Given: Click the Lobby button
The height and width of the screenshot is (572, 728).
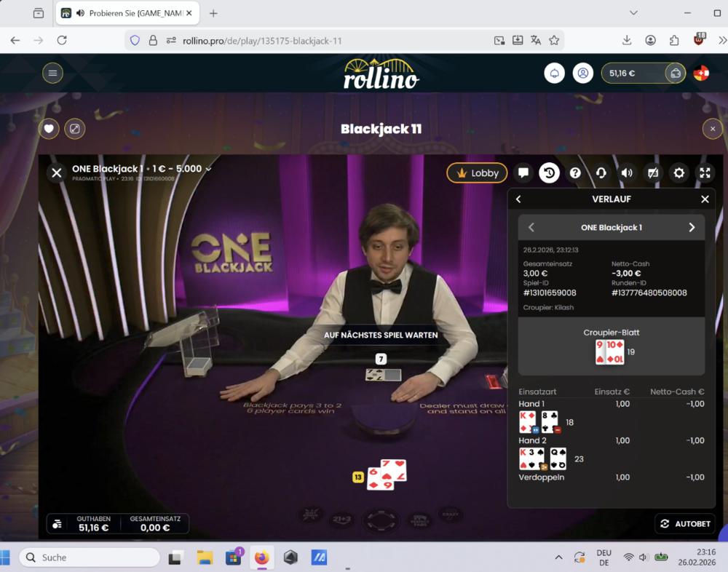Looking at the screenshot, I should click(477, 172).
